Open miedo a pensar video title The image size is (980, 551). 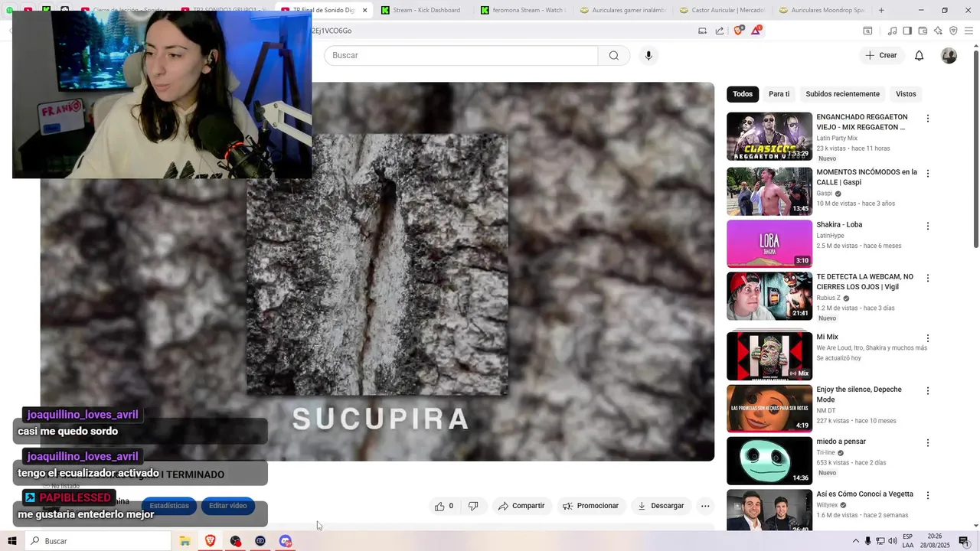coord(841,442)
